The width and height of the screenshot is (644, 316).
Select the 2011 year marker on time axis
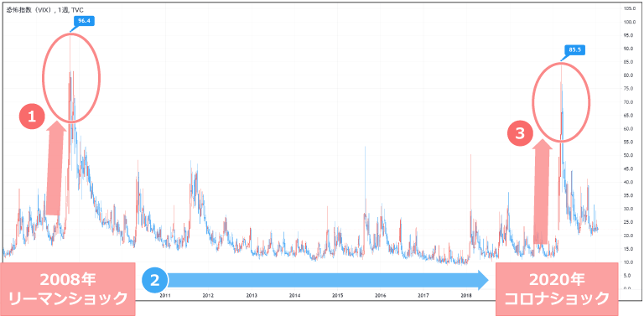coord(165,296)
